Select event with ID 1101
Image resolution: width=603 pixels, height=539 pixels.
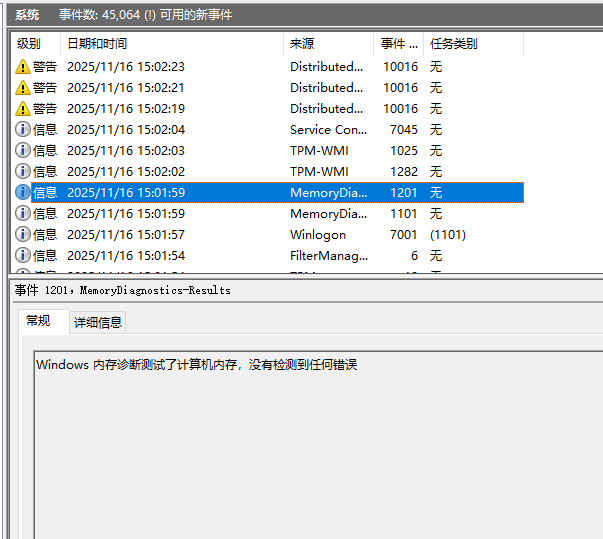tap(269, 213)
